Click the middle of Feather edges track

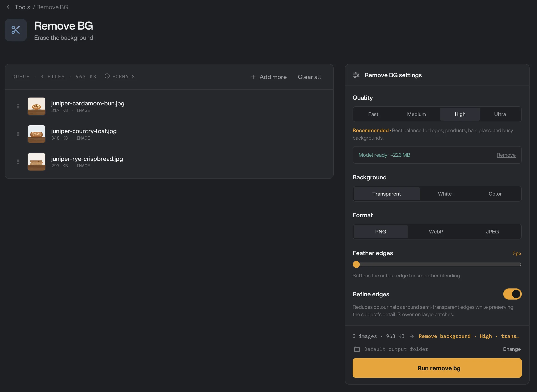[437, 264]
